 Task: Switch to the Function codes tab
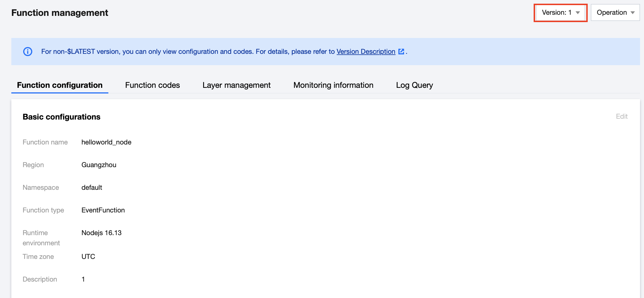152,85
